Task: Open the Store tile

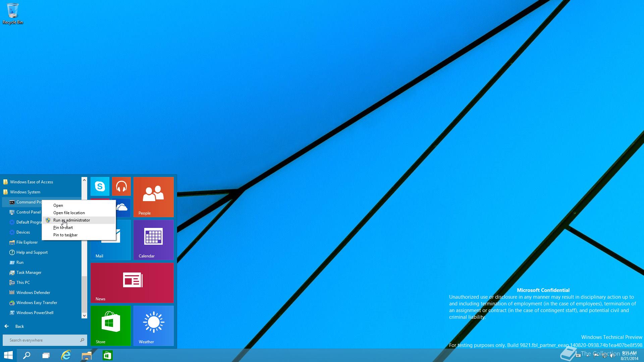Action: 111,325
